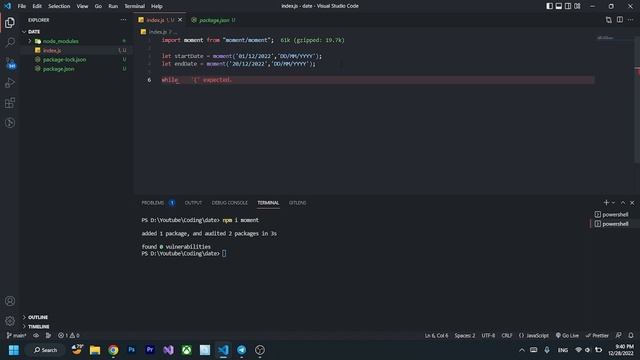Click the open changes icon in editor toolbar
Viewport: 640px width, 360px height.
(609, 20)
